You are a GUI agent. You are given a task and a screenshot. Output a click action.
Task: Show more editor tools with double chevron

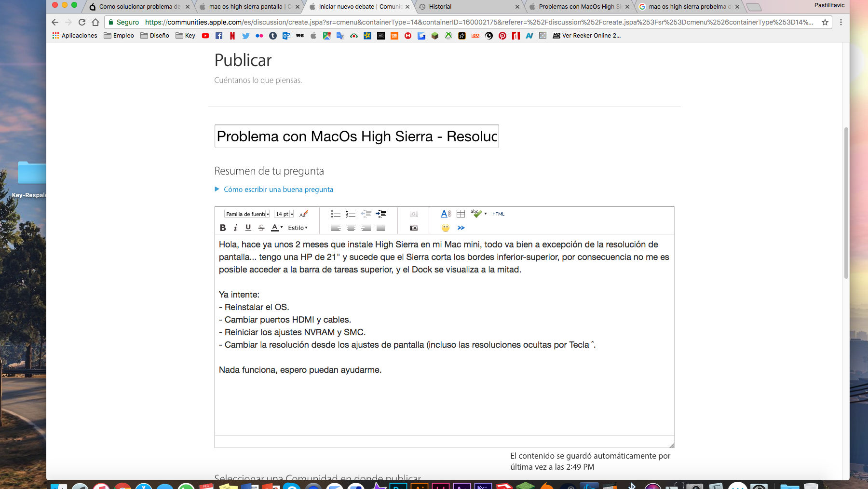461,228
